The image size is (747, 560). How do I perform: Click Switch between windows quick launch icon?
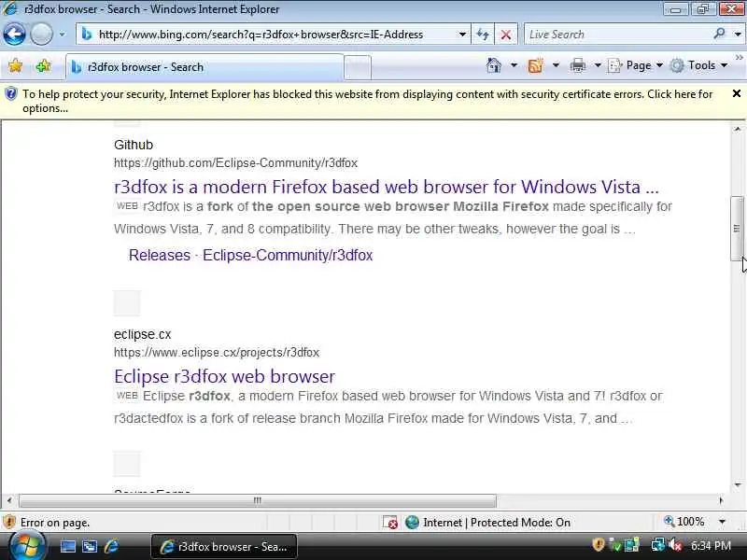click(x=89, y=547)
